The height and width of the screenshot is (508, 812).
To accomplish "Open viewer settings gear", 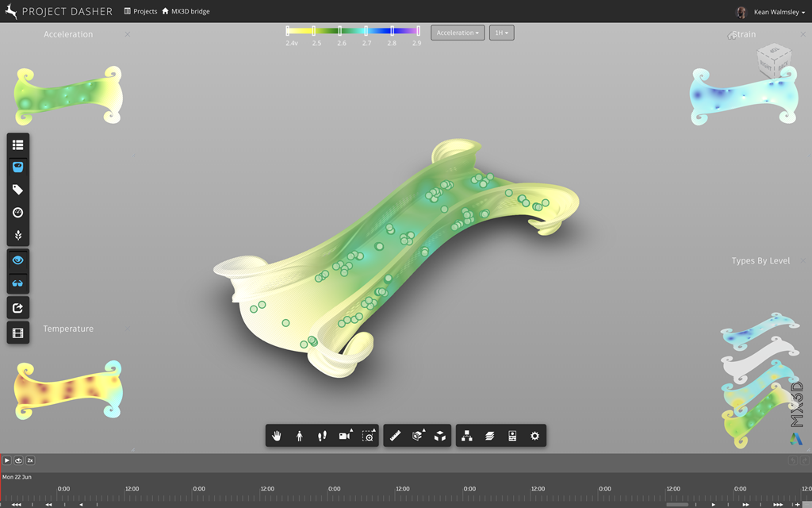I will pyautogui.click(x=535, y=436).
